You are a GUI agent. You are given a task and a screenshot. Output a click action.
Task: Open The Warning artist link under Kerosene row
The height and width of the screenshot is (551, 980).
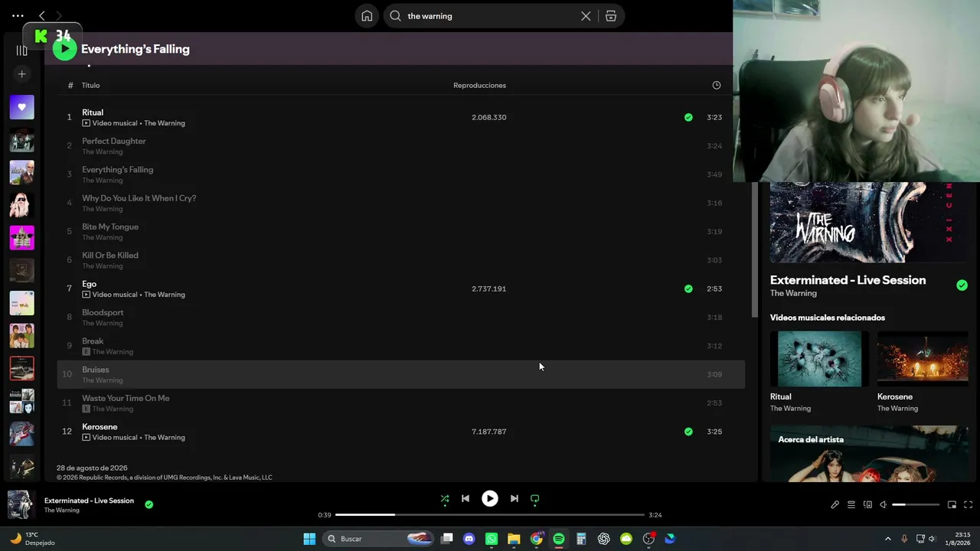[x=165, y=438]
